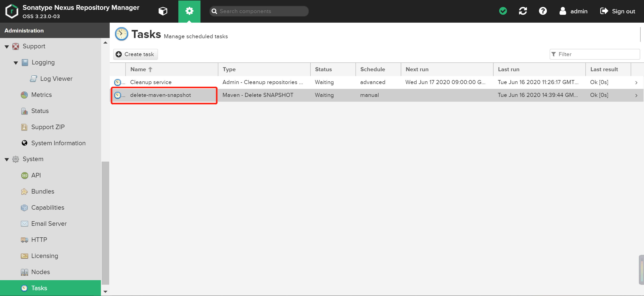Image resolution: width=644 pixels, height=296 pixels.
Task: Open the Capabilities menu item
Action: coord(48,207)
